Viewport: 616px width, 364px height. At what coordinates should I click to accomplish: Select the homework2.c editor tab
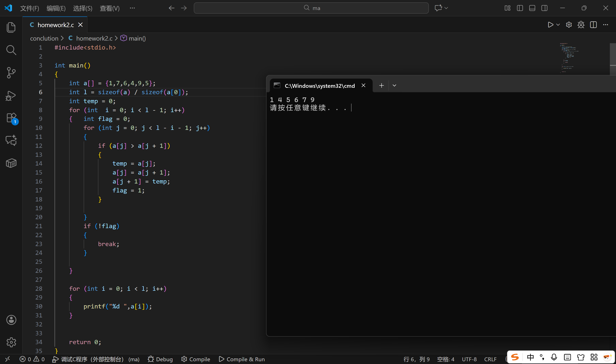(55, 25)
